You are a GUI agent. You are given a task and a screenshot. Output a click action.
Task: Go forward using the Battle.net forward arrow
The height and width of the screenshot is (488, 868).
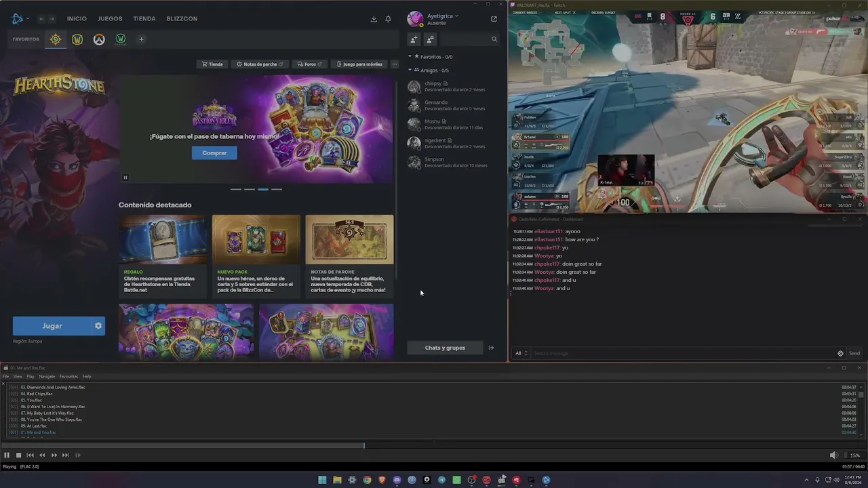52,19
